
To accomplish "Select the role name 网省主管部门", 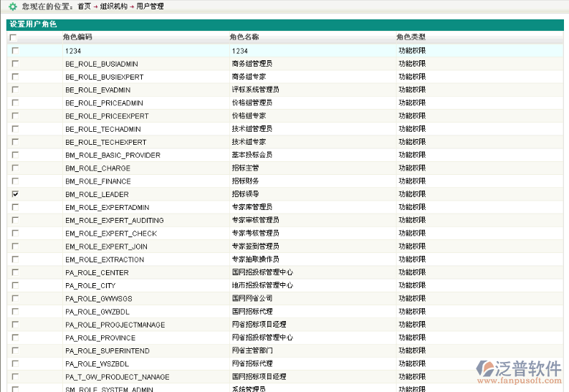I will (x=252, y=350).
